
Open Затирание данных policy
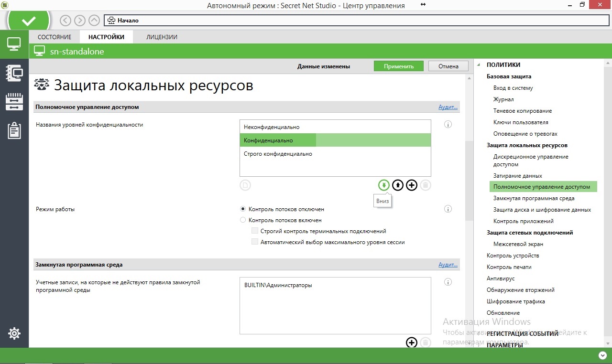tap(518, 176)
